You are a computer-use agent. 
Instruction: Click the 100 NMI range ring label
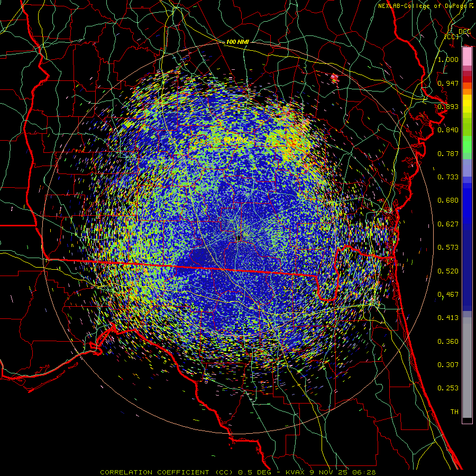[x=237, y=42]
